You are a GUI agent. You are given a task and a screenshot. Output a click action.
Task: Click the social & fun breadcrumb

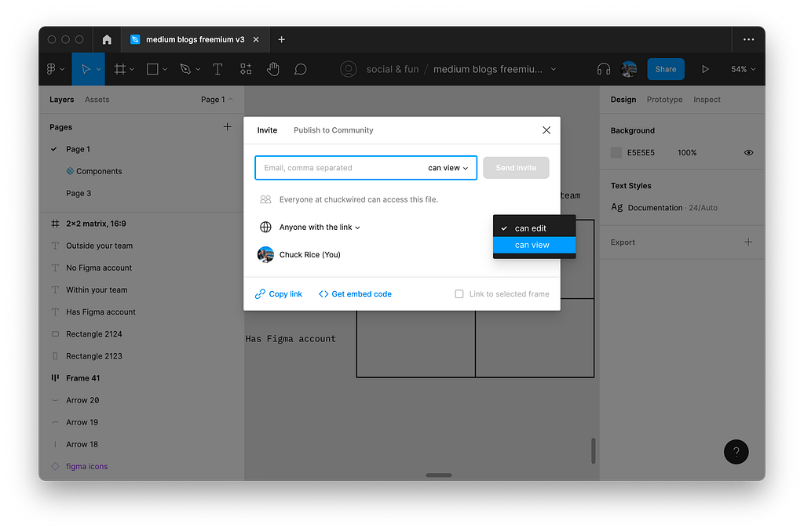393,69
